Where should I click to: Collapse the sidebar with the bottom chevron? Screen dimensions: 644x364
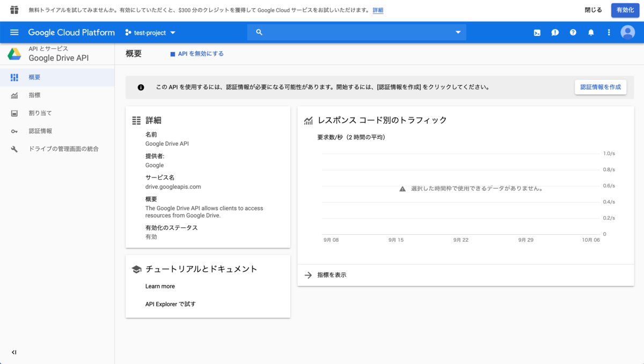pos(13,352)
